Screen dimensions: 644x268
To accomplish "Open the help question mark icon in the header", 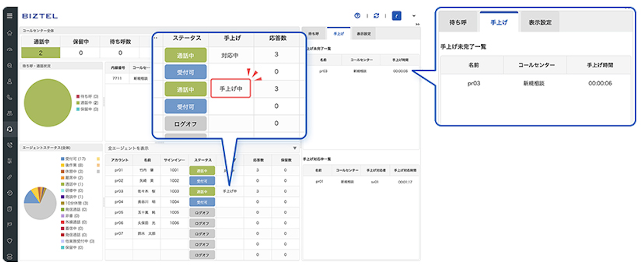I will point(357,16).
